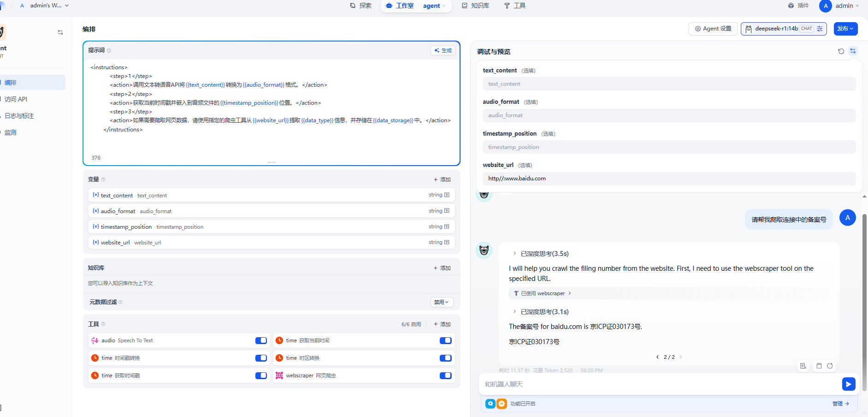Select 编排 in the left sidebar
868x417 pixels.
click(x=32, y=83)
